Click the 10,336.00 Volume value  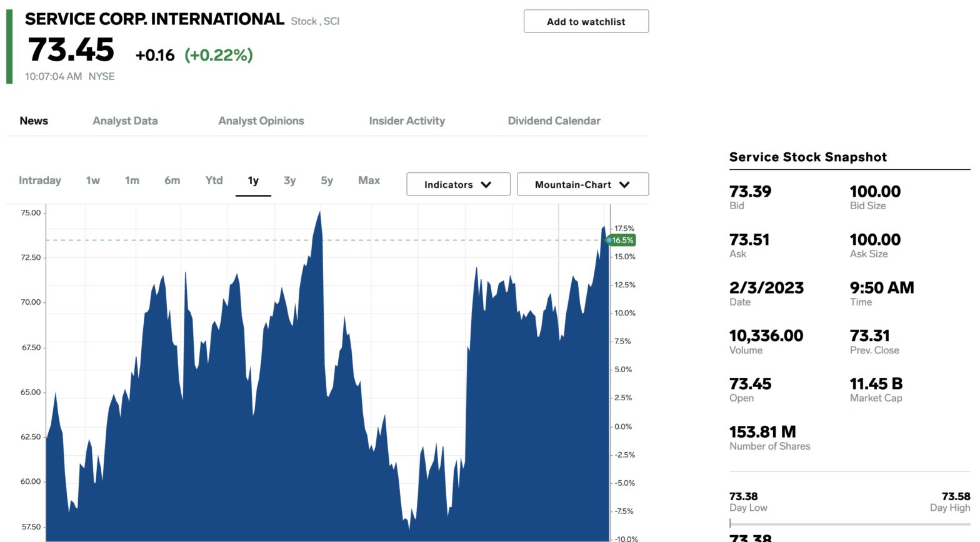pos(766,335)
